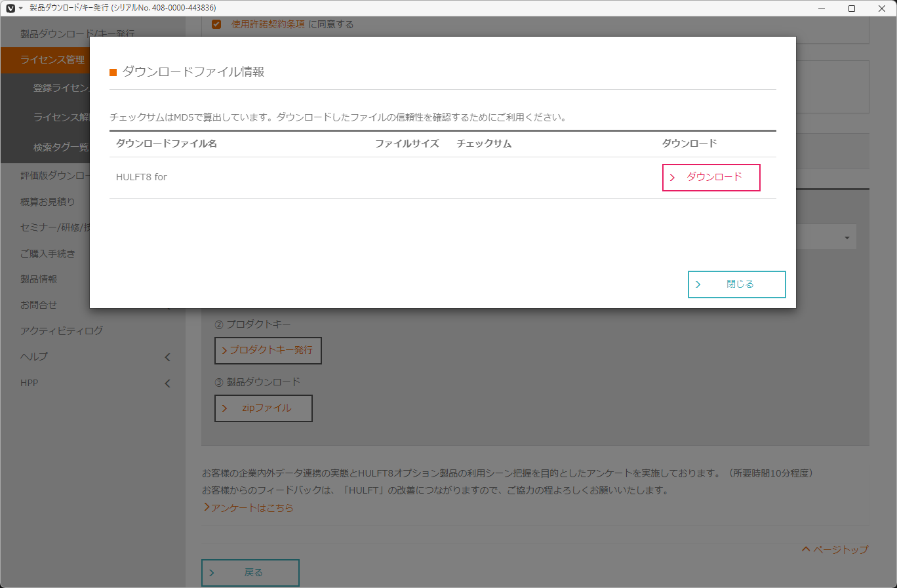Close the dialog with 閉じる button

736,284
